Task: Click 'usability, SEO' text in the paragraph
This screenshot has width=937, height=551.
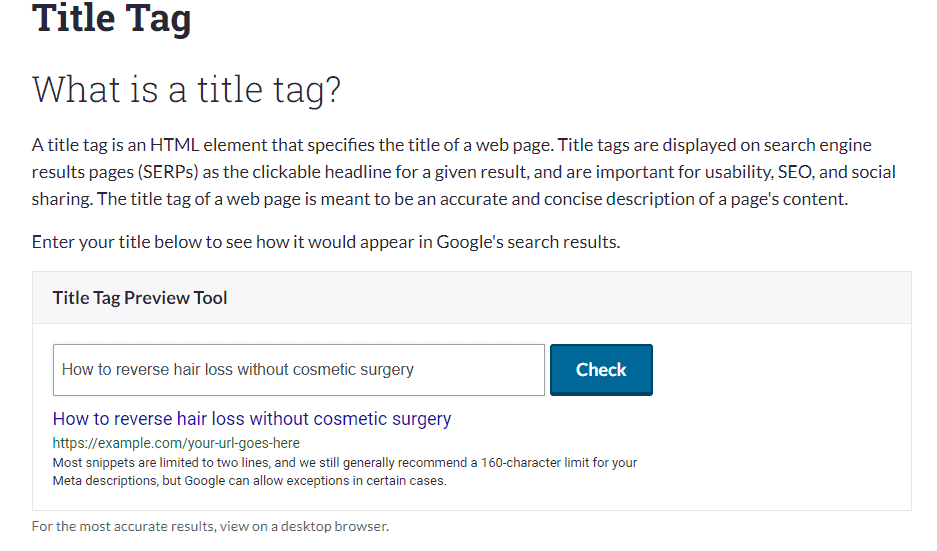Action: coord(716,172)
